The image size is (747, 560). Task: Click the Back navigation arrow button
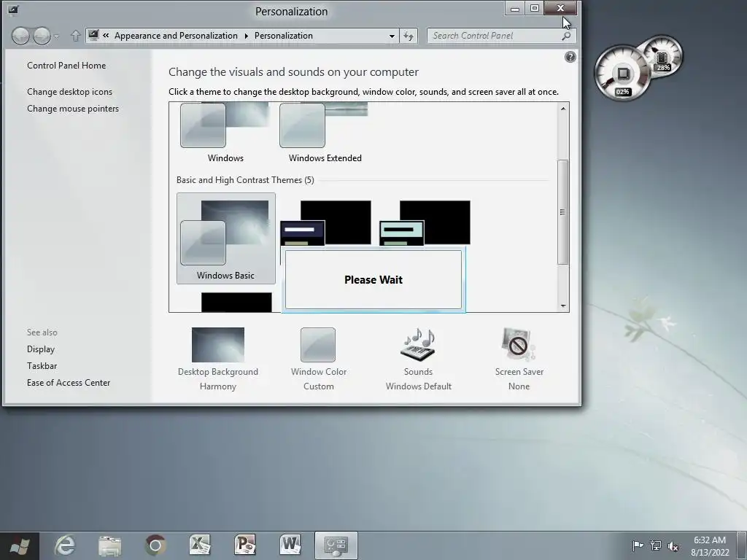[20, 36]
